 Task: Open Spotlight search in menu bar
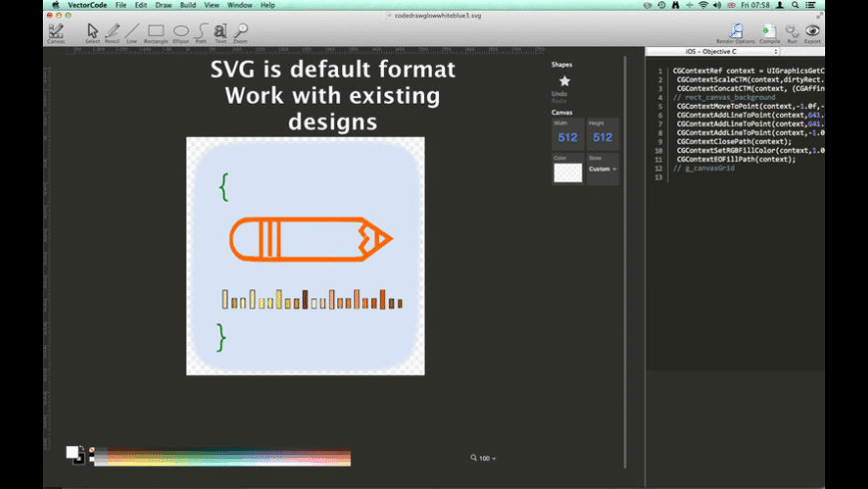tap(795, 5)
